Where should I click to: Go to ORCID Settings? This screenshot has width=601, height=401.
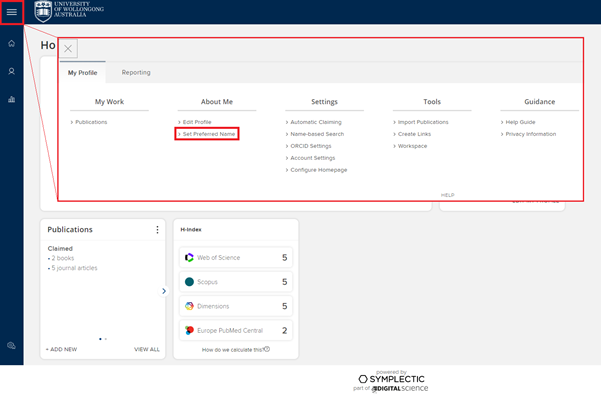point(309,146)
